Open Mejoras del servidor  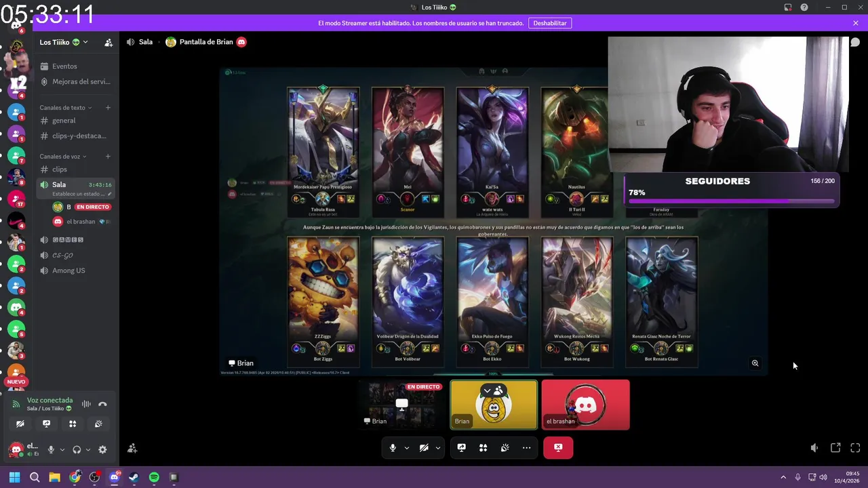(75, 81)
